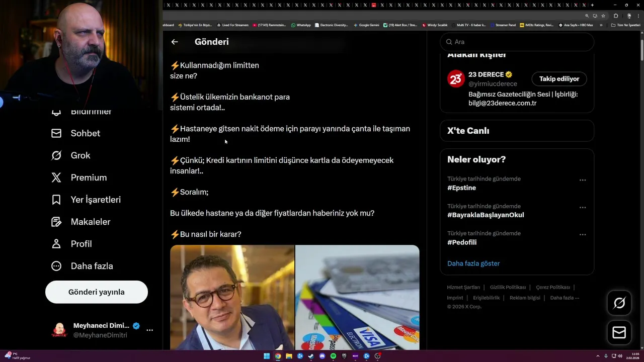Viewport: 644px width, 362px height.
Task: Open Reklam bilgisi footer link
Action: point(525,298)
